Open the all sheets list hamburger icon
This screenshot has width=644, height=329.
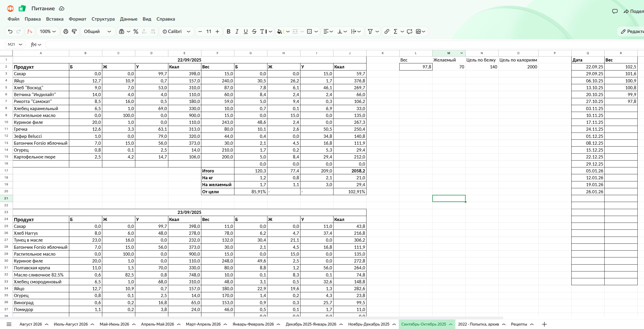(9, 324)
